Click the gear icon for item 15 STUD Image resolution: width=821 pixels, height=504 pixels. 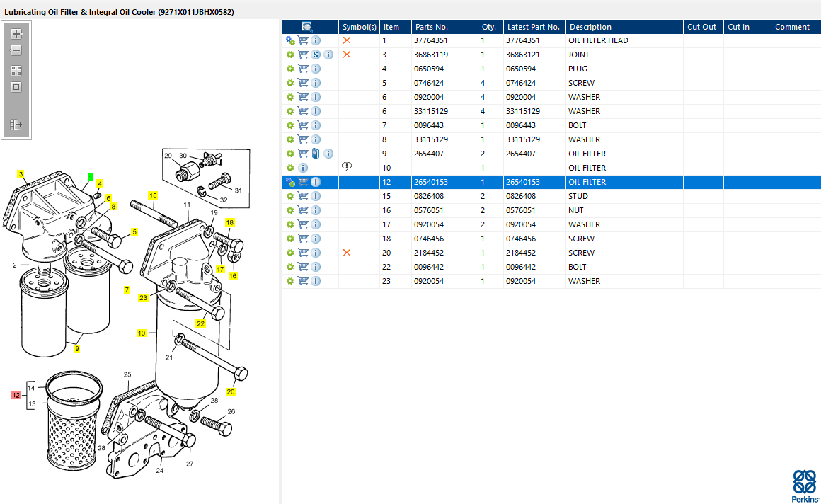point(290,196)
